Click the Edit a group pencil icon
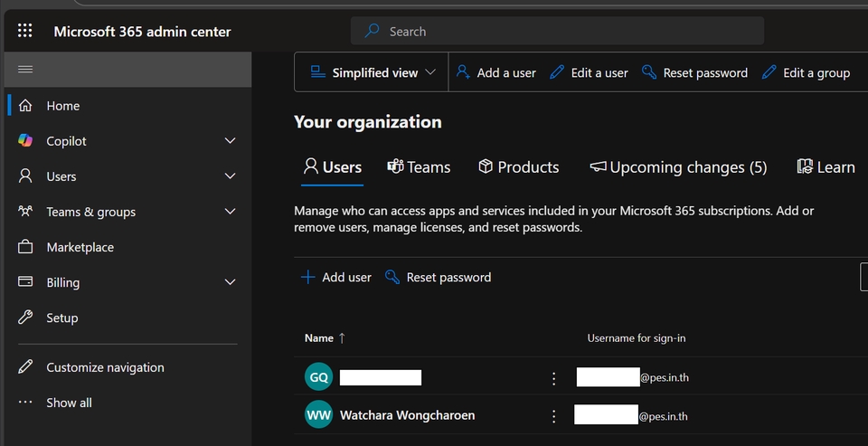The image size is (868, 446). pyautogui.click(x=769, y=72)
